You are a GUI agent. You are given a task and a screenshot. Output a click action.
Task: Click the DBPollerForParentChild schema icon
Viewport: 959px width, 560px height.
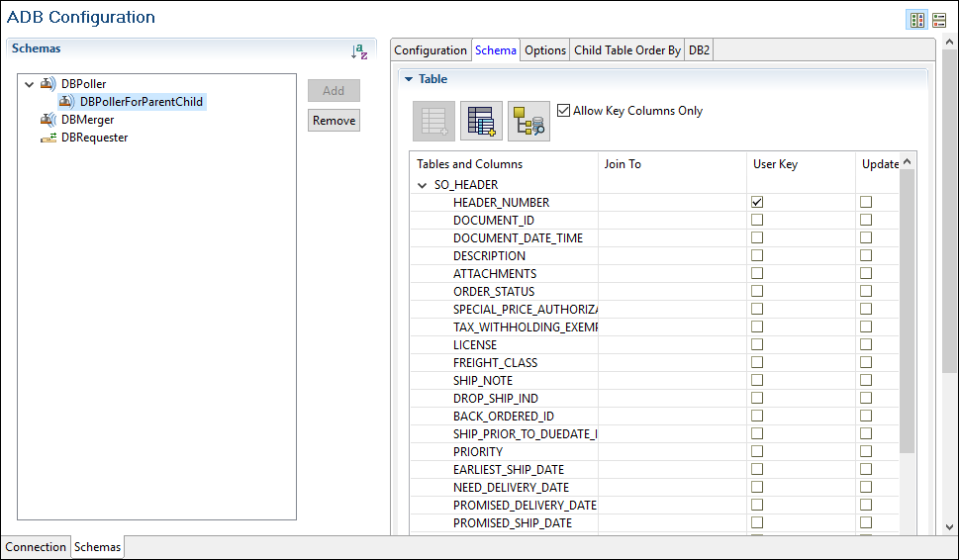66,102
